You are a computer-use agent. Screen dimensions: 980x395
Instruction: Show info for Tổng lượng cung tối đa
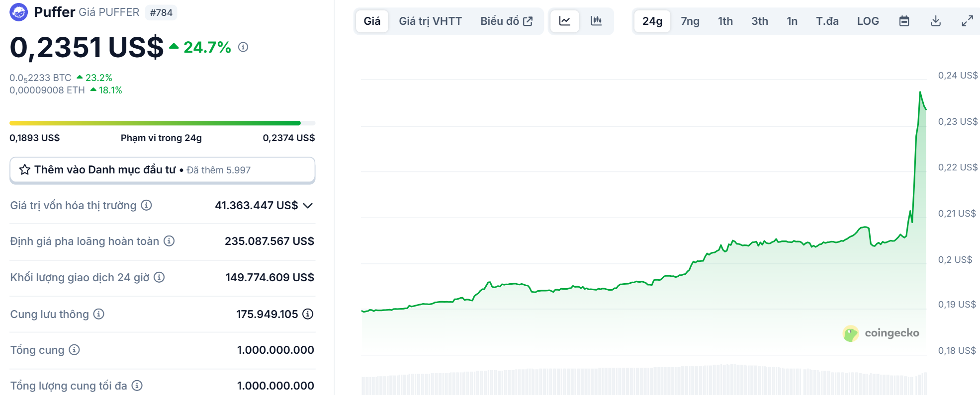[137, 386]
